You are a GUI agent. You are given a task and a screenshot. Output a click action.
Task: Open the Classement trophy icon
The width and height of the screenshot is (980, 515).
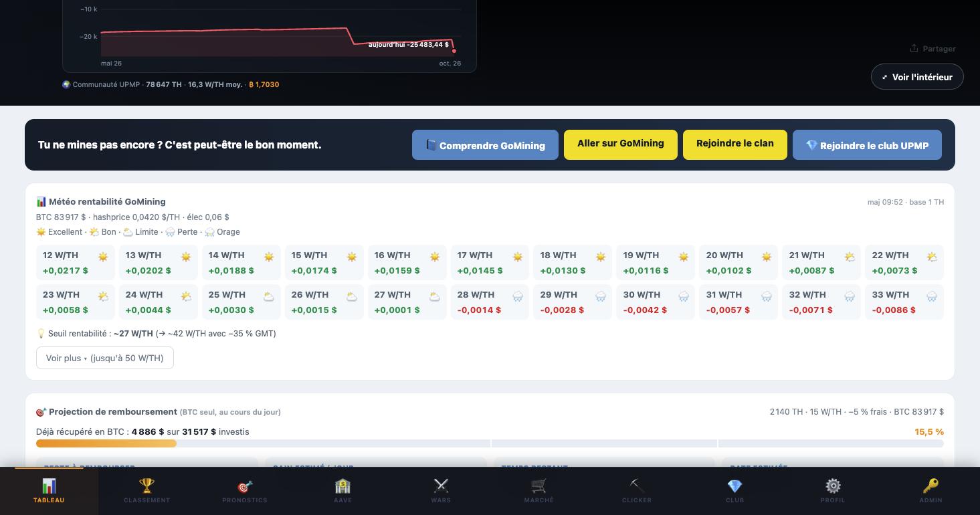[x=146, y=486]
